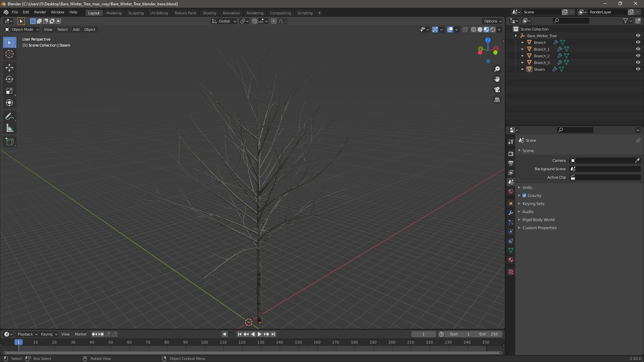The image size is (644, 362).
Task: Open the Material properties tab icon
Action: (511, 260)
